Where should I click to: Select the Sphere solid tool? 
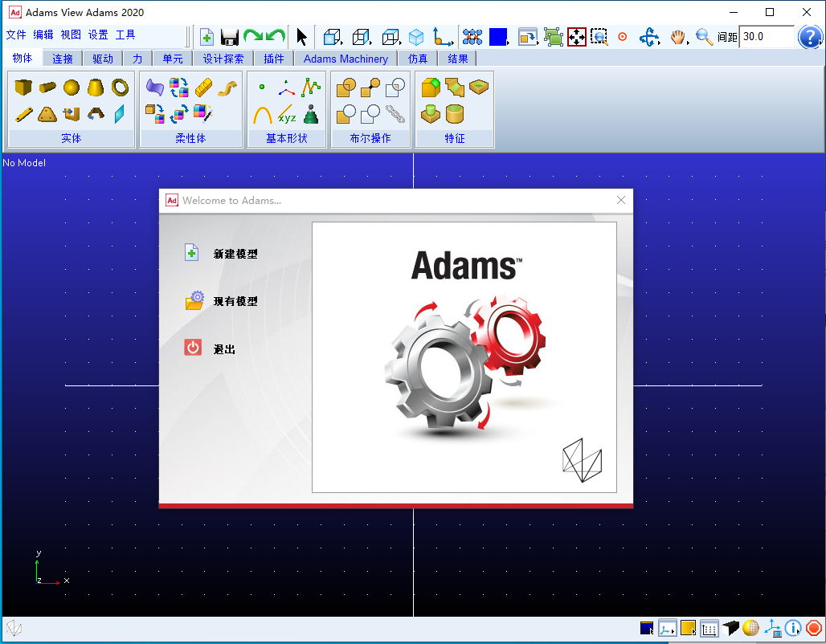[72, 88]
